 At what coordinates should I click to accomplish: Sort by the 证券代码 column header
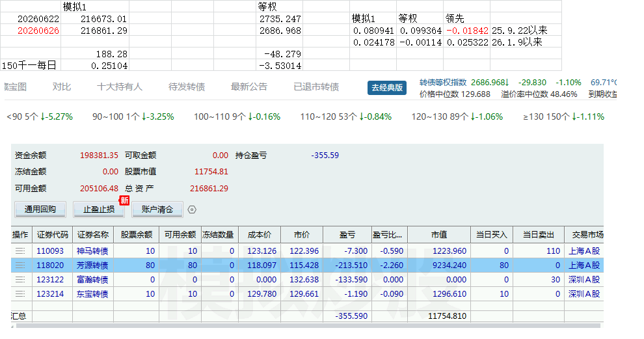[x=52, y=235]
